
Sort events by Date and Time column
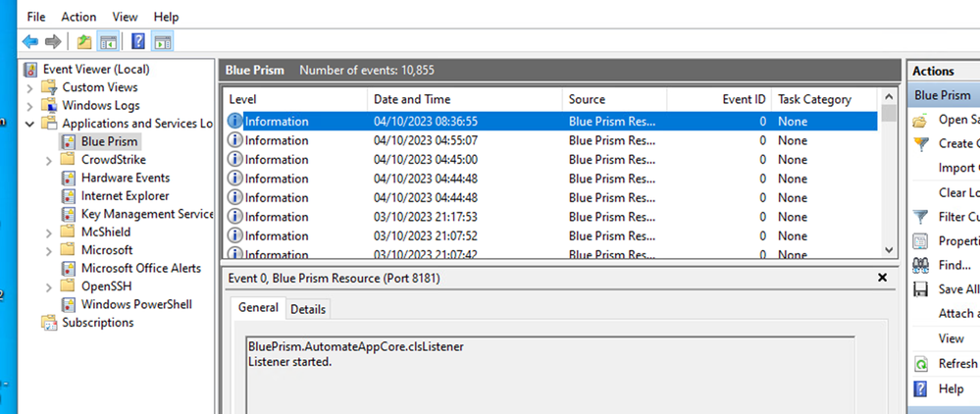[411, 99]
